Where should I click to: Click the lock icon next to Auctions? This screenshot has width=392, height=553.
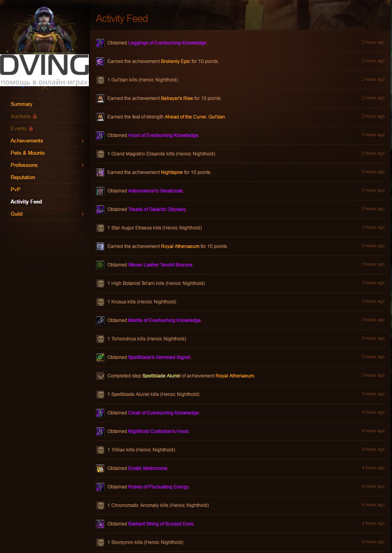tap(35, 116)
